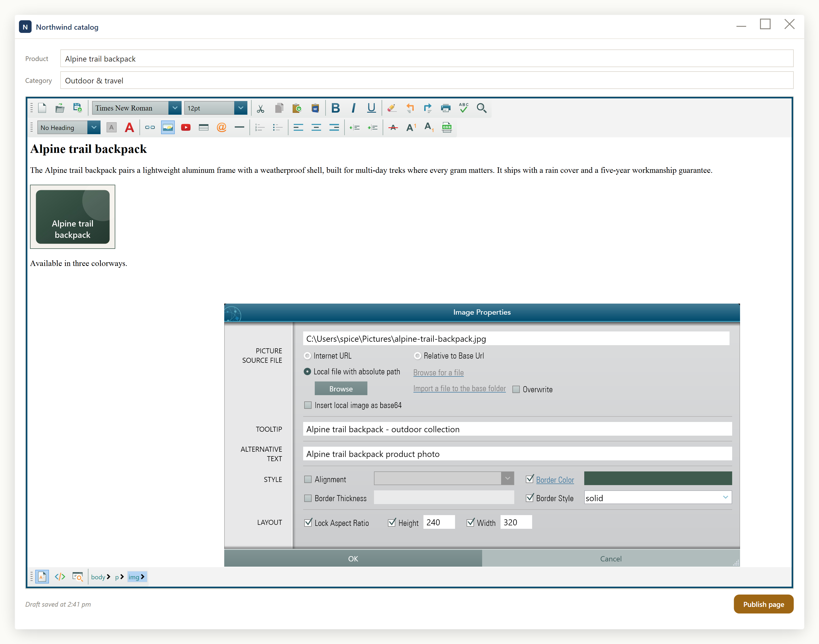Screen dimensions: 819x644
Task: Save the document with the disk icon
Action: [x=78, y=108]
